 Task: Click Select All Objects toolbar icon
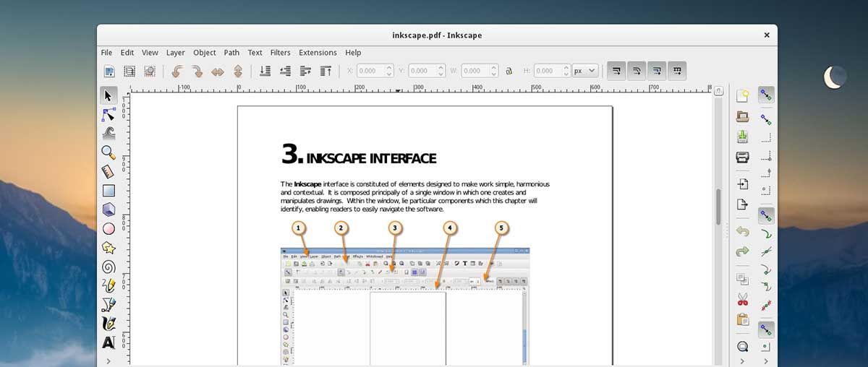109,71
